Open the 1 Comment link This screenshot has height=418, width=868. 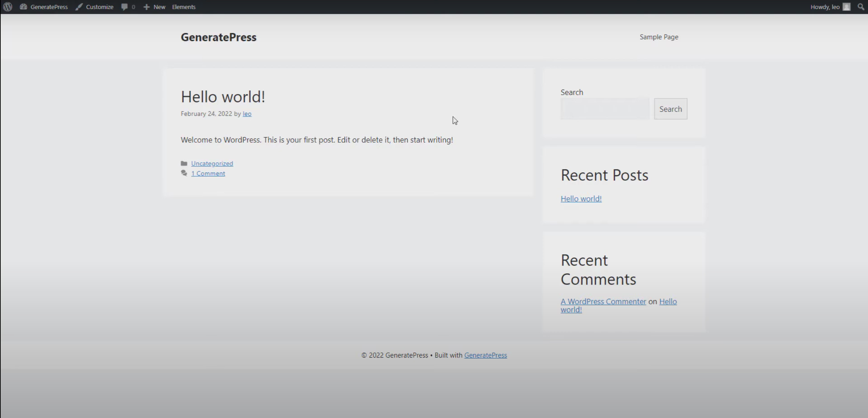pyautogui.click(x=208, y=174)
